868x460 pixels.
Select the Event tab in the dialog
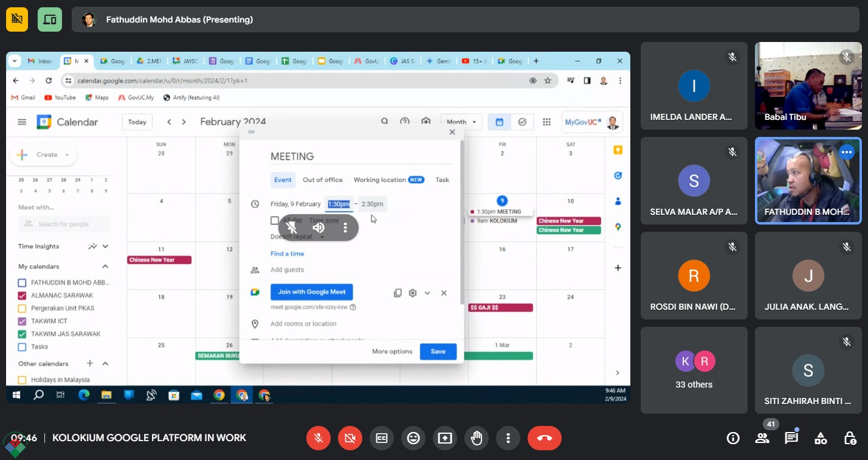(x=283, y=179)
